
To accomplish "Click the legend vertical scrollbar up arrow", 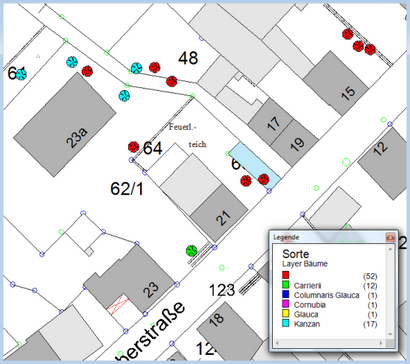I will point(390,248).
